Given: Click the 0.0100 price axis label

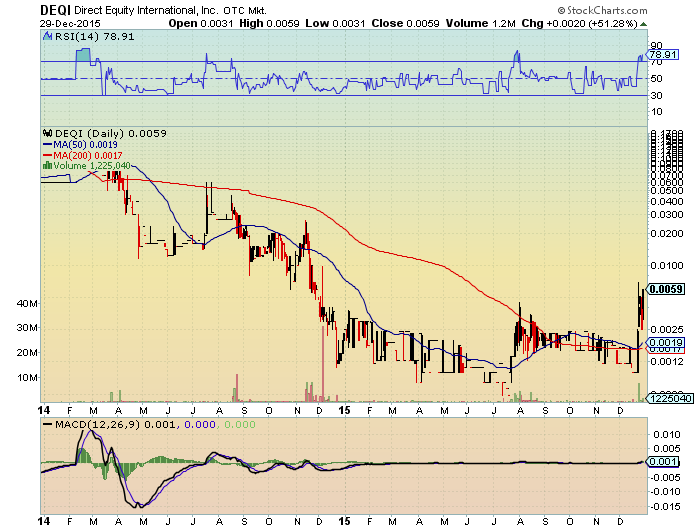Looking at the screenshot, I should 667,266.
